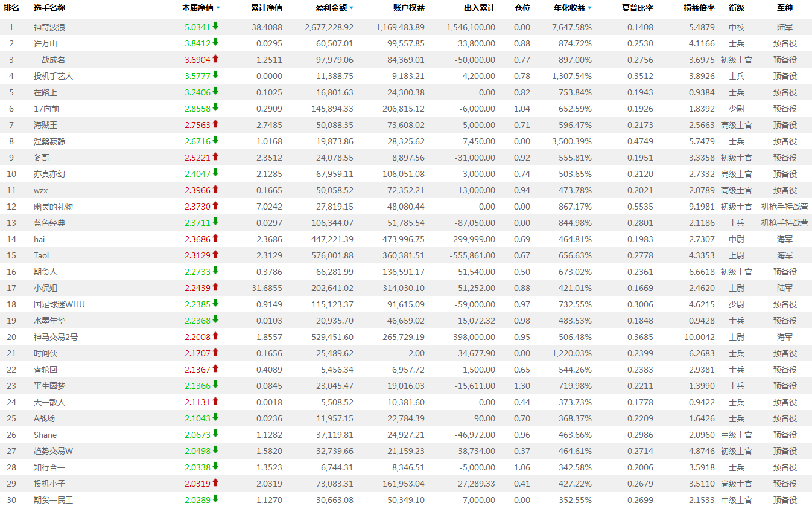Click green down arrow beside 2.4047
This screenshot has height=506, width=812.
pyautogui.click(x=215, y=173)
